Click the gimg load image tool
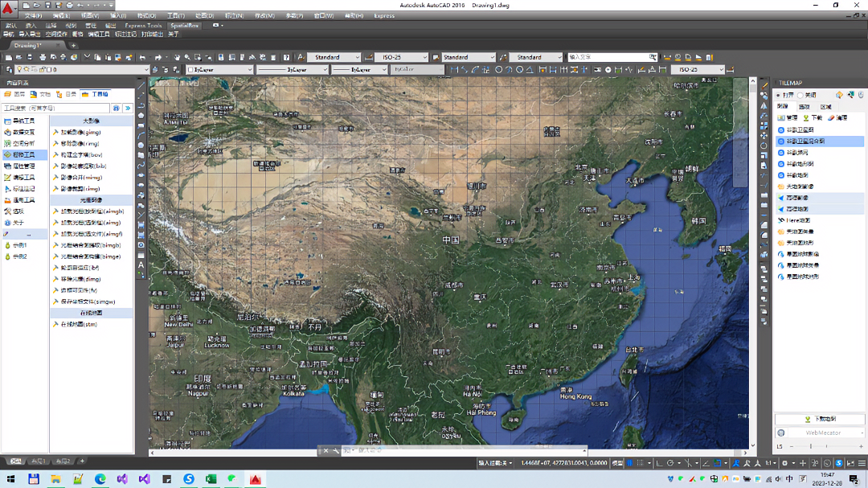 click(x=81, y=132)
